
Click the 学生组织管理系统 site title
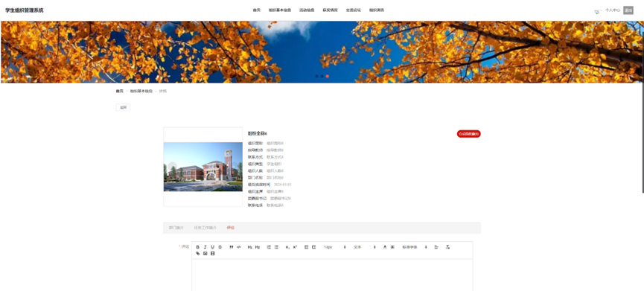[x=25, y=10]
